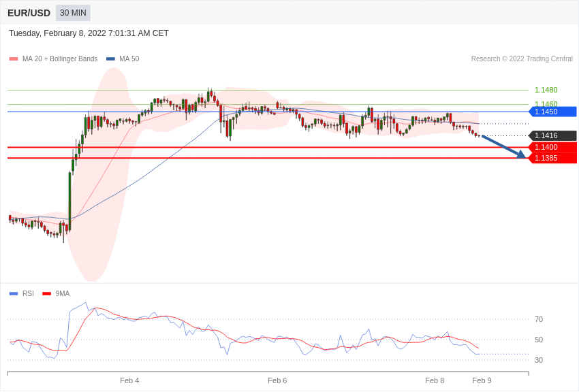This screenshot has width=579, height=392.
Task: Click the RSI 50 axis label
Action: (x=539, y=340)
